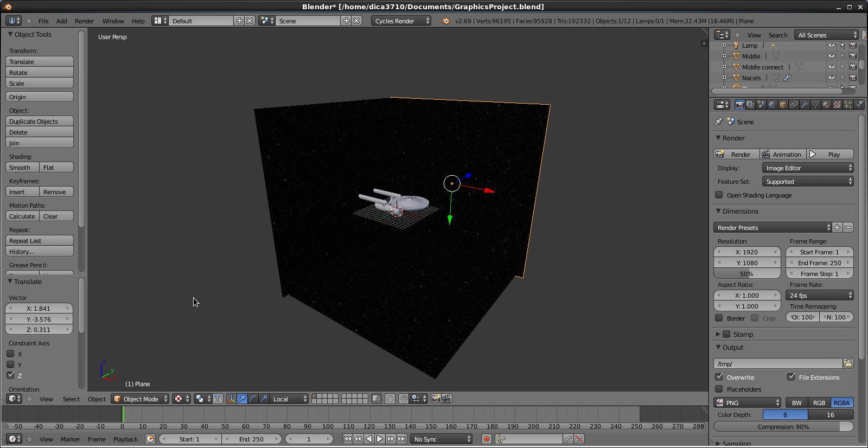Uncheck the Overwrite checkbox

[719, 377]
